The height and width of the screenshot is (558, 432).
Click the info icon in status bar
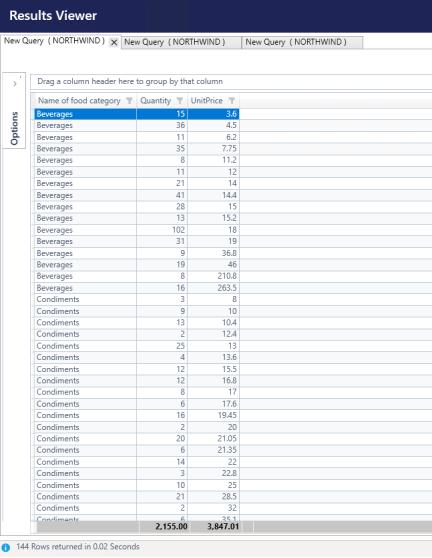6,547
